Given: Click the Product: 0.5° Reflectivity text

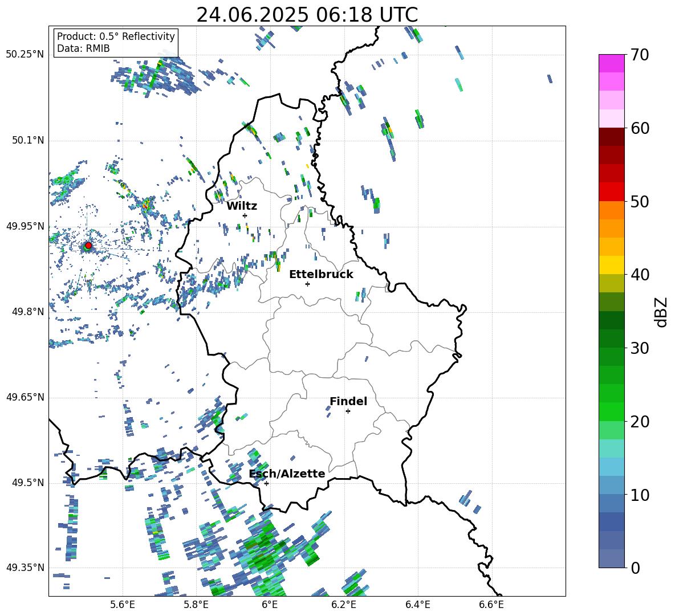Looking at the screenshot, I should pyautogui.click(x=116, y=36).
